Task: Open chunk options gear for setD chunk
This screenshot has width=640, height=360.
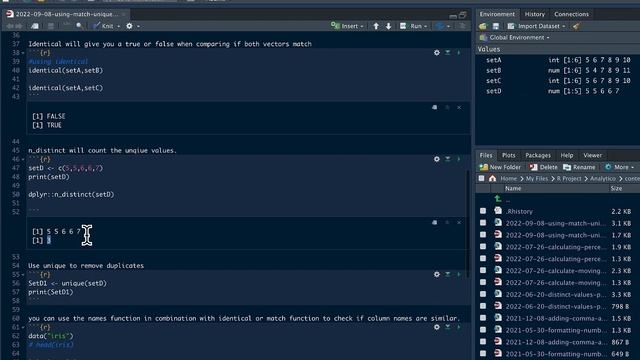Action: tap(437, 159)
